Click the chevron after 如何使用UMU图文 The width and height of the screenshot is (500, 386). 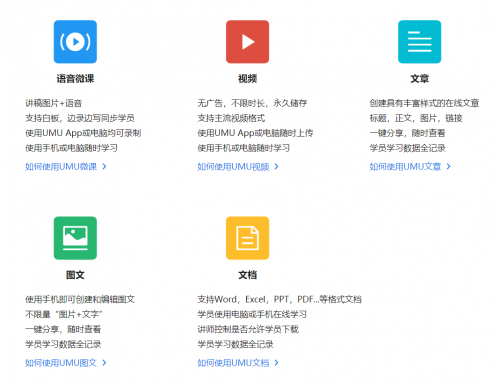104,363
